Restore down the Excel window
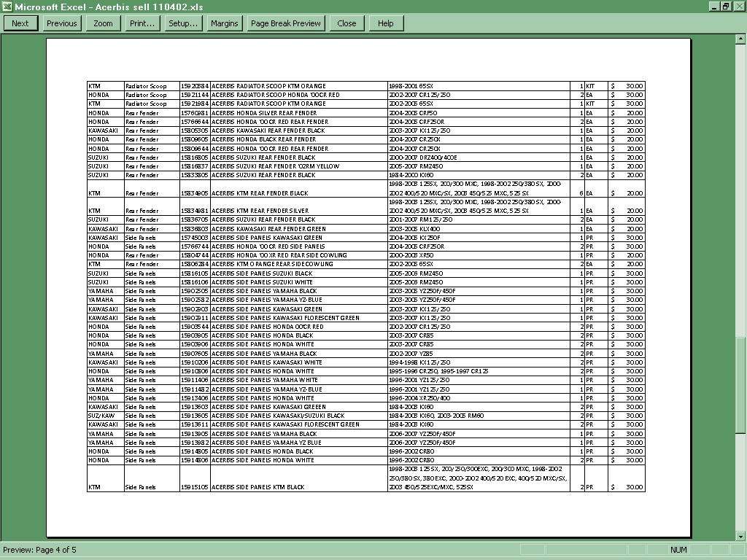 726,6
